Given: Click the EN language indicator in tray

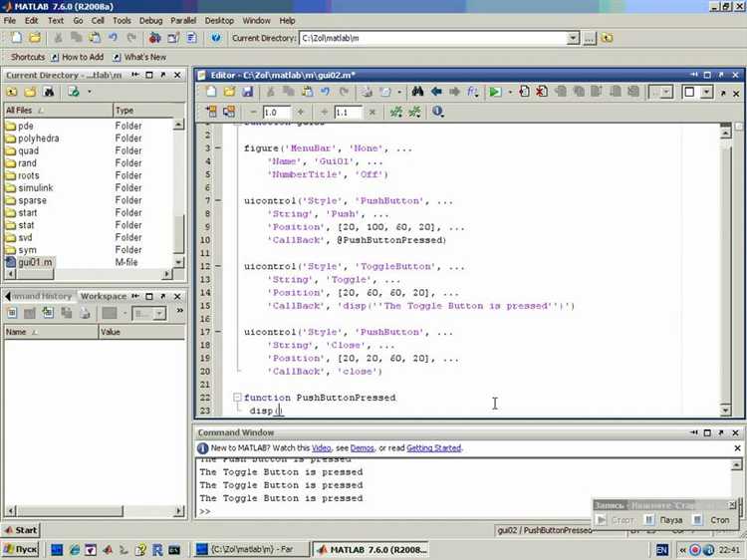Looking at the screenshot, I should coord(661,550).
